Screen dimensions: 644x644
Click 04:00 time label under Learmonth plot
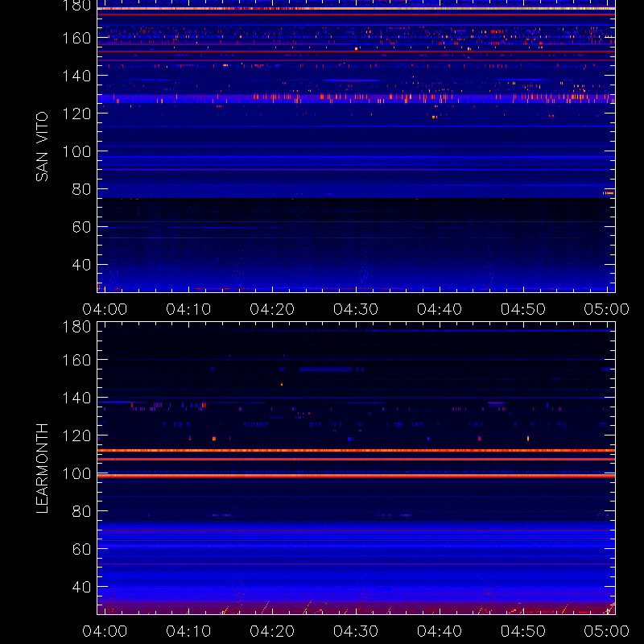coord(105,631)
